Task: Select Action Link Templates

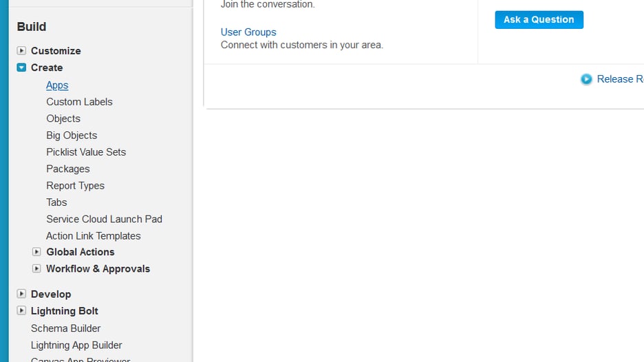Action: click(x=94, y=236)
